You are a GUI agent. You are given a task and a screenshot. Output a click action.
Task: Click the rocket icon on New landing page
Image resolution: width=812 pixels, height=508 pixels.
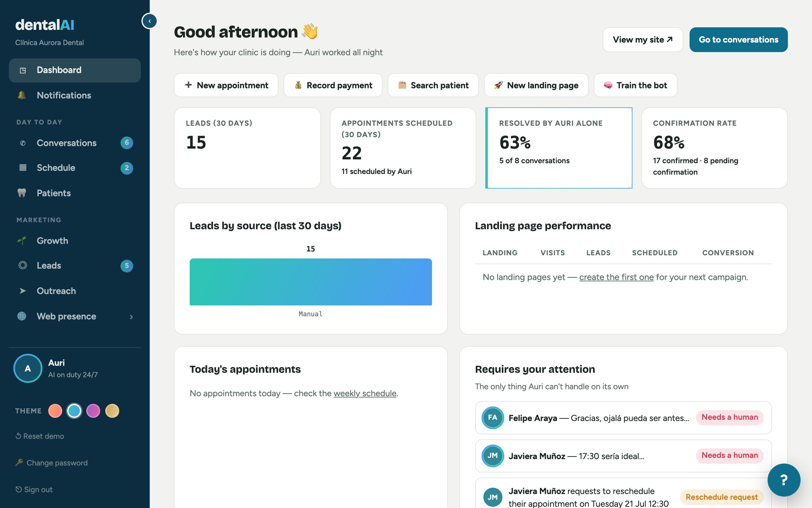(x=498, y=85)
